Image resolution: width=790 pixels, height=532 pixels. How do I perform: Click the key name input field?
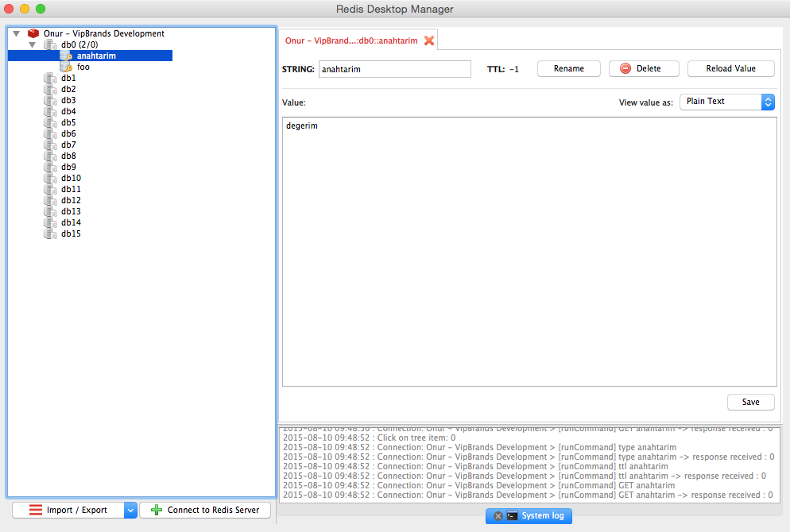pyautogui.click(x=394, y=69)
